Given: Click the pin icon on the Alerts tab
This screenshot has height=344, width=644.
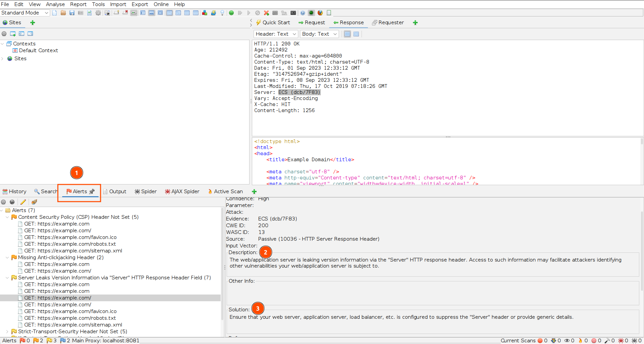Looking at the screenshot, I should coord(92,192).
